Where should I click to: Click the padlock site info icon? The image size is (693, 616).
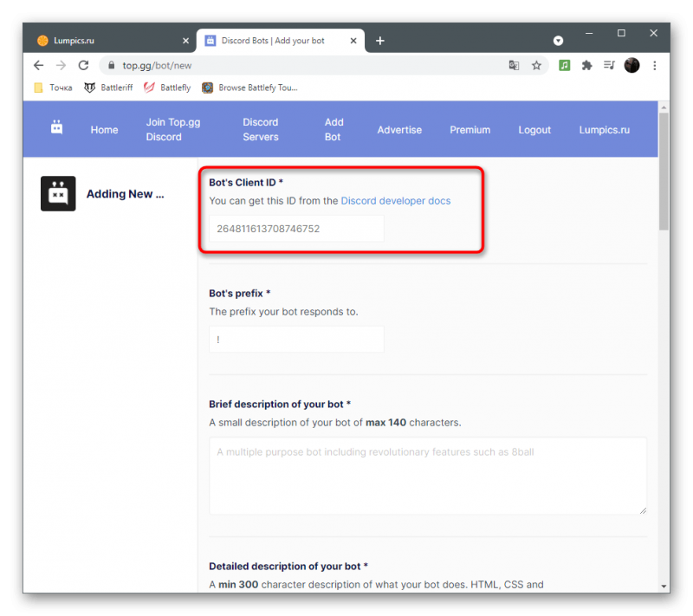click(112, 65)
